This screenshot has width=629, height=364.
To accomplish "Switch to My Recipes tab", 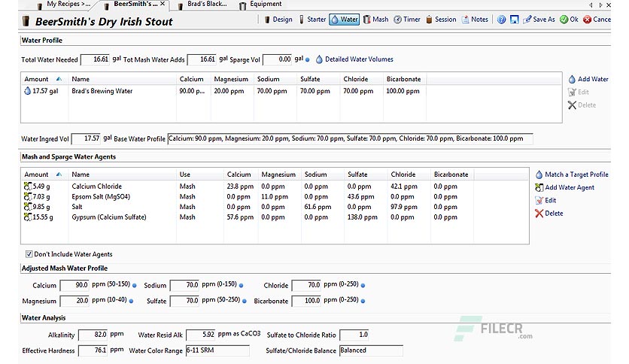I will click(64, 5).
